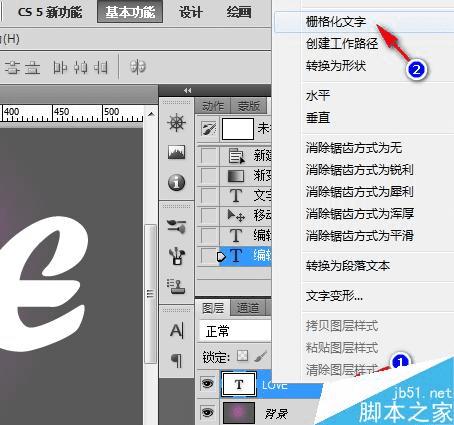Click the lock image pixels brush icon
The height and width of the screenshot is (425, 454).
tap(260, 356)
